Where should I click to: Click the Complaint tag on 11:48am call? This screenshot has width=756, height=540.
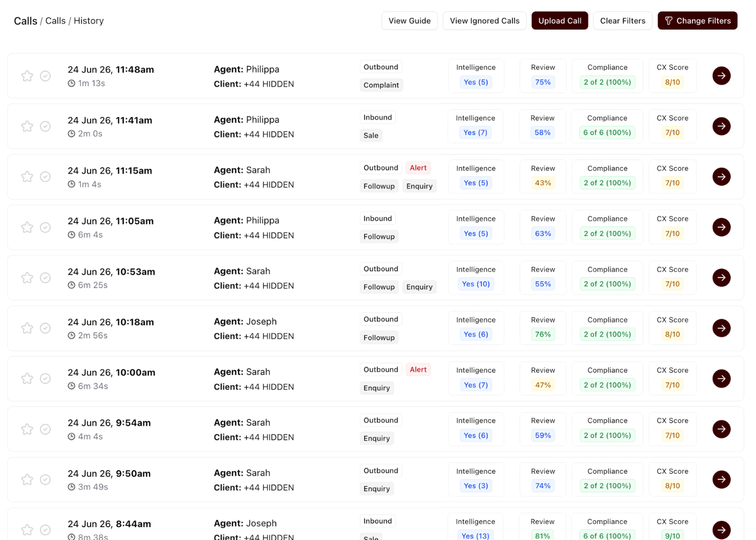click(x=381, y=85)
